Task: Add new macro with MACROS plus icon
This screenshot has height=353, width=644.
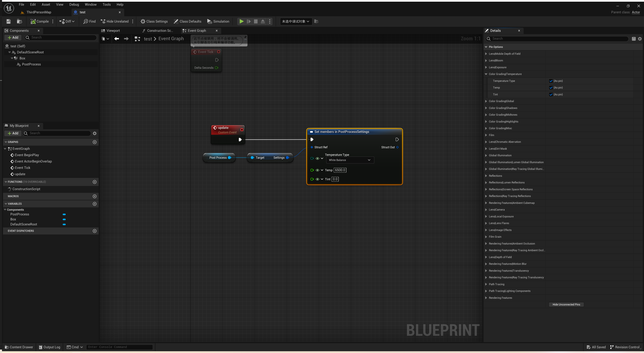Action: pyautogui.click(x=94, y=196)
